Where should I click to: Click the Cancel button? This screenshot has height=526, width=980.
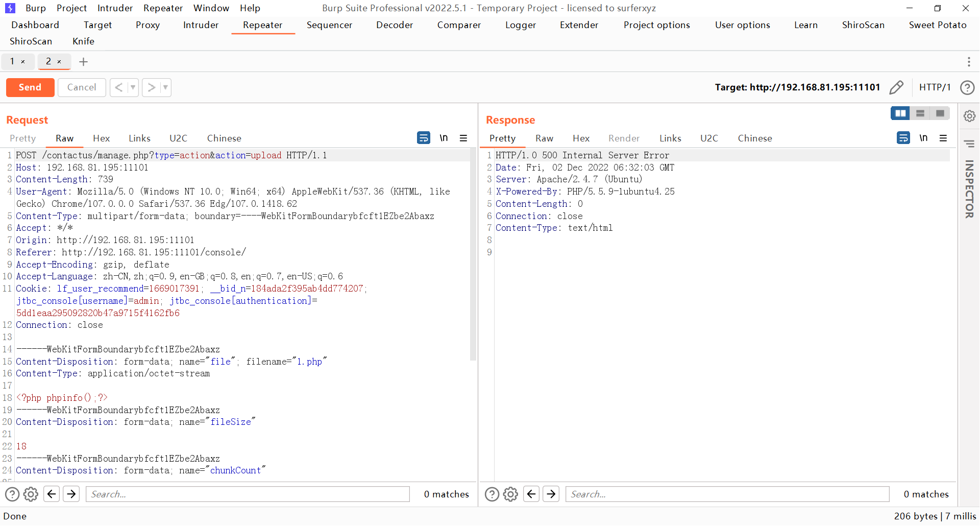click(x=82, y=87)
